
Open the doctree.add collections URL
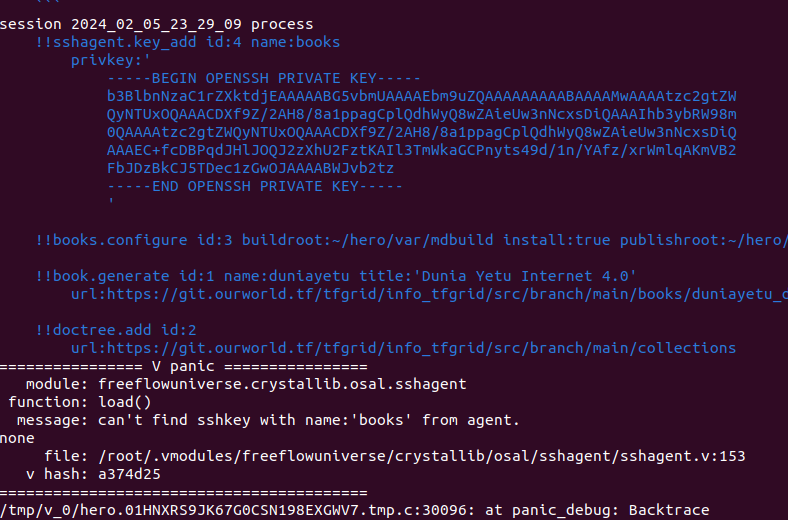pos(403,348)
